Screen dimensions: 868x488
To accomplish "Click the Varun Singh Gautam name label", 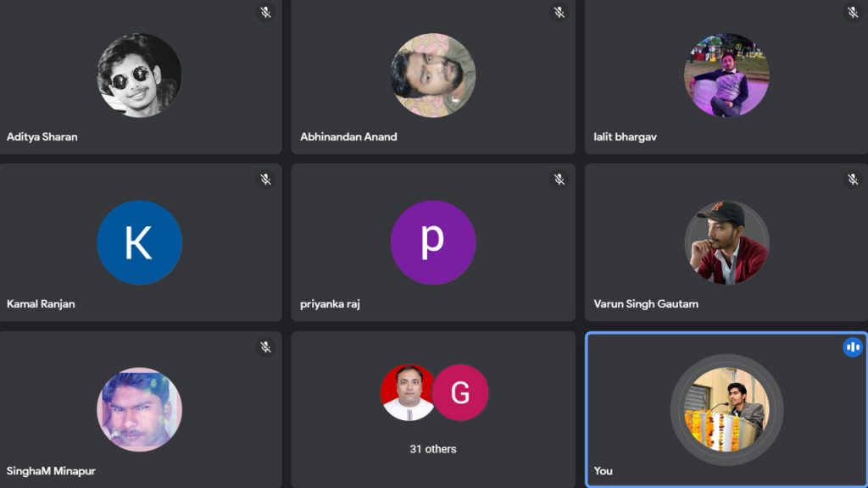I will (x=646, y=303).
